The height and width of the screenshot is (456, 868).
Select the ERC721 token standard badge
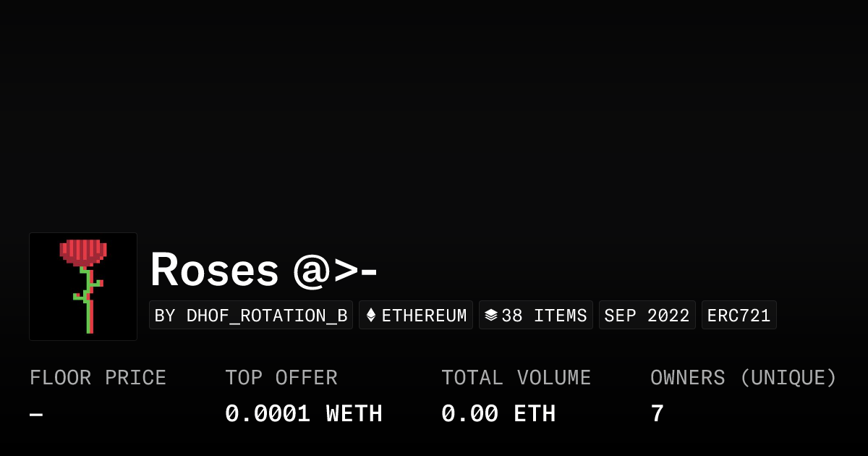pos(739,316)
